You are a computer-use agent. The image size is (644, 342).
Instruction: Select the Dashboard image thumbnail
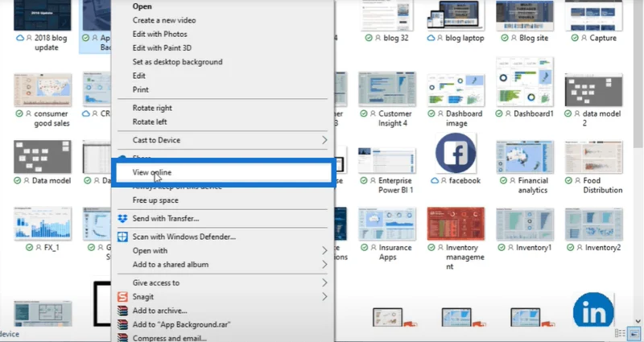[456, 90]
